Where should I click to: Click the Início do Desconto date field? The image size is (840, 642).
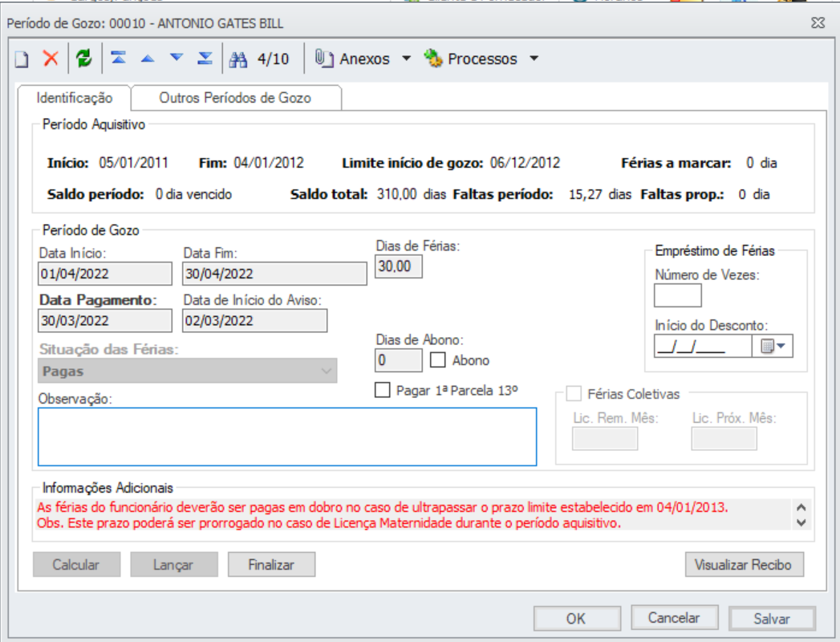(702, 346)
